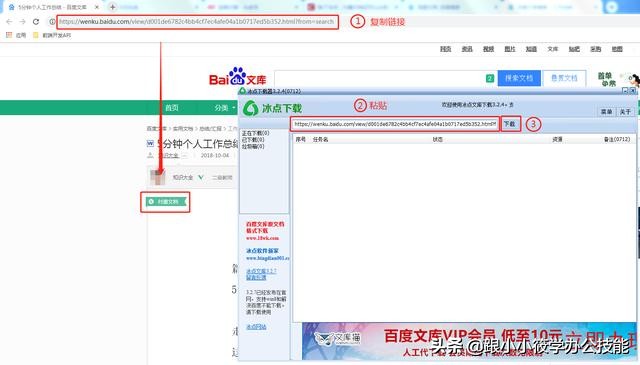Open 采购 in the Baidu top navigation

click(x=596, y=49)
